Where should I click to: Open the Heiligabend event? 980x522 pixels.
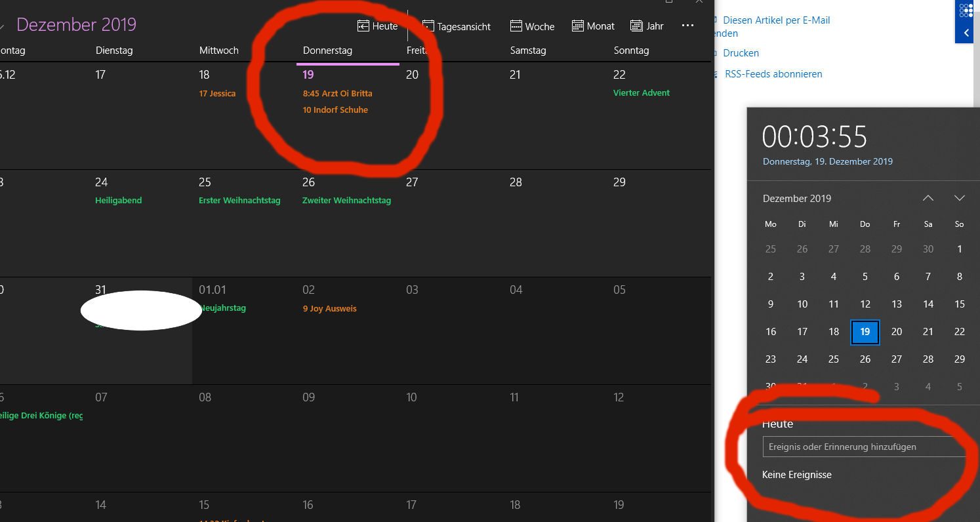[x=119, y=200]
